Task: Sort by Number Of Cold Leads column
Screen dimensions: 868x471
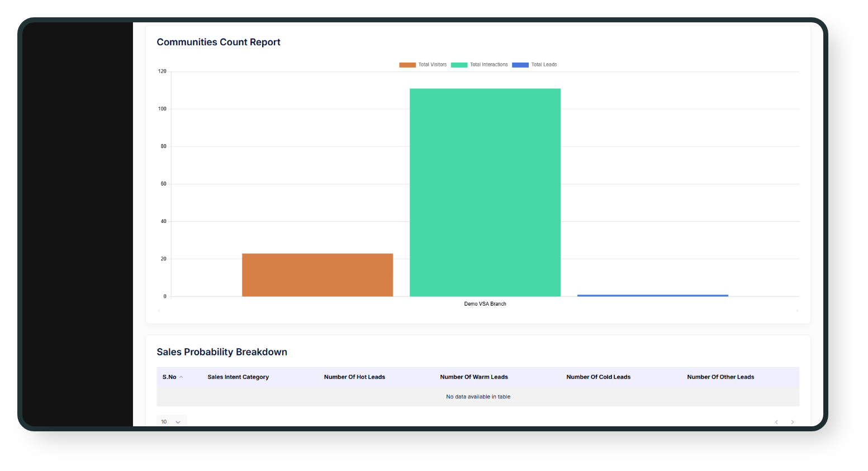Action: pos(598,377)
